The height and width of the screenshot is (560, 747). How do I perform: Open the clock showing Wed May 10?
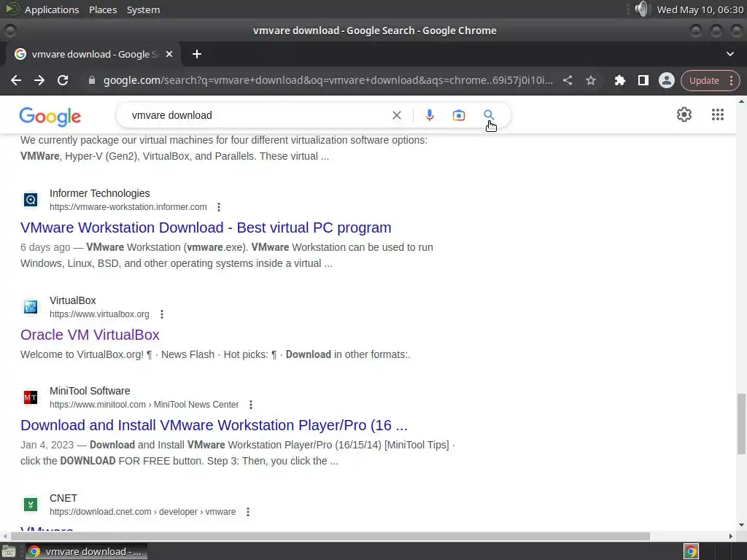[x=700, y=9]
